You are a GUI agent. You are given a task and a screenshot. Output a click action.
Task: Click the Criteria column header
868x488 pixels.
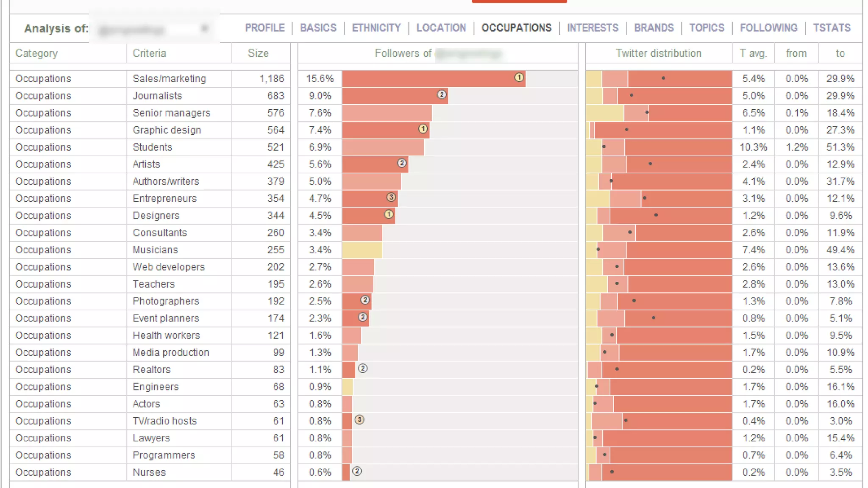[149, 53]
